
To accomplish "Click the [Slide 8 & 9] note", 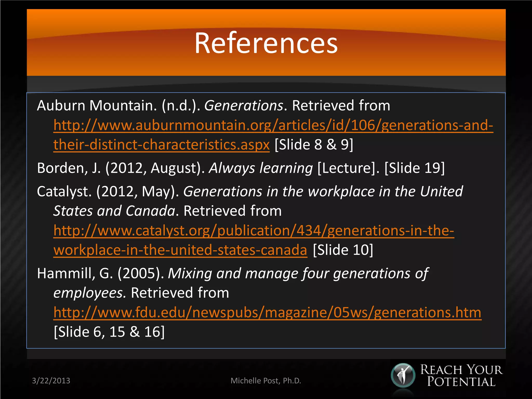I will pyautogui.click(x=314, y=145).
